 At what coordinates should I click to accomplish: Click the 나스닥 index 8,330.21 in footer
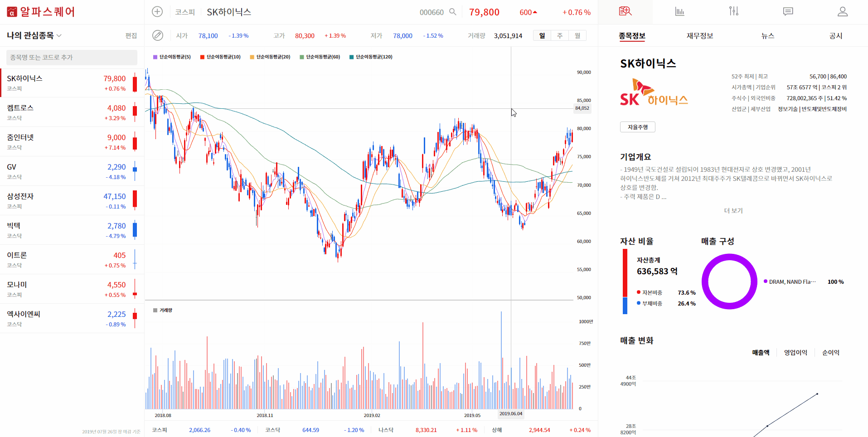coord(426,430)
